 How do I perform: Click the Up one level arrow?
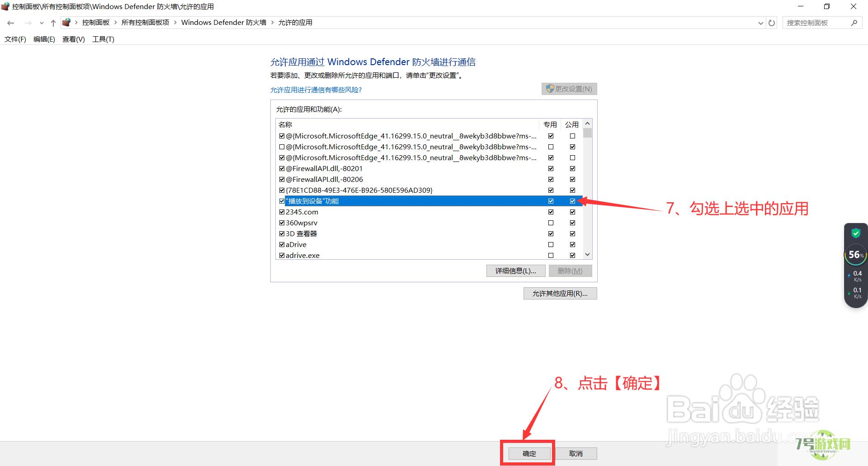[x=53, y=23]
